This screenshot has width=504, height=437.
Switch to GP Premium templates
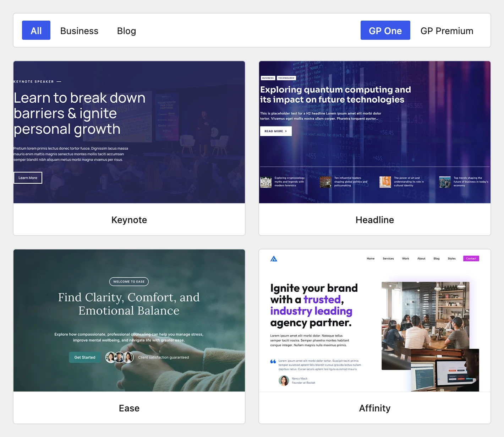[x=447, y=31]
